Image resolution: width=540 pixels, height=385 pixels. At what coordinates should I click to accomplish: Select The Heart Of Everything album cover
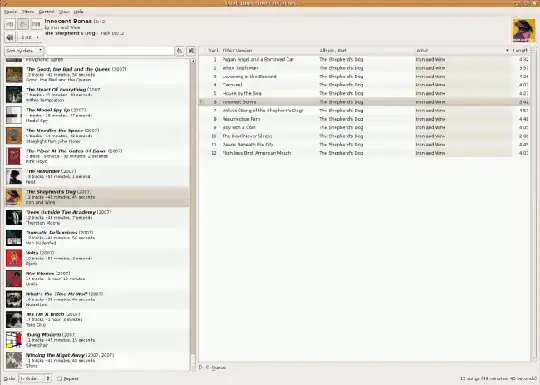coord(14,95)
